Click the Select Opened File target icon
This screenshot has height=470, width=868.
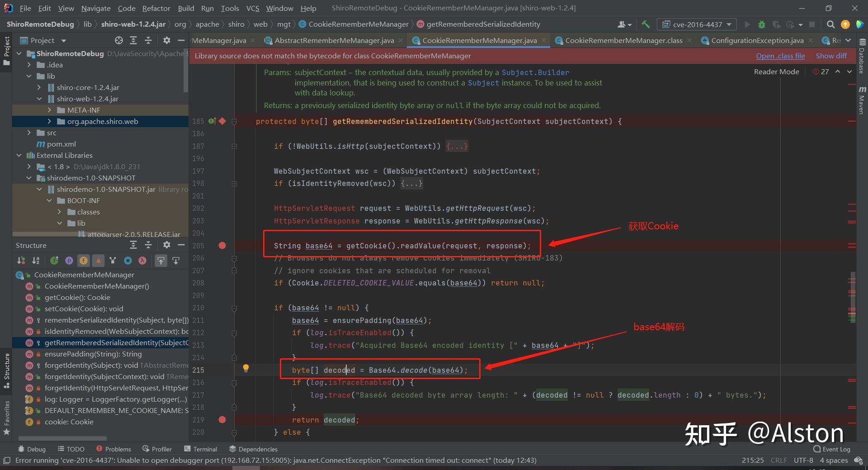tap(118, 40)
